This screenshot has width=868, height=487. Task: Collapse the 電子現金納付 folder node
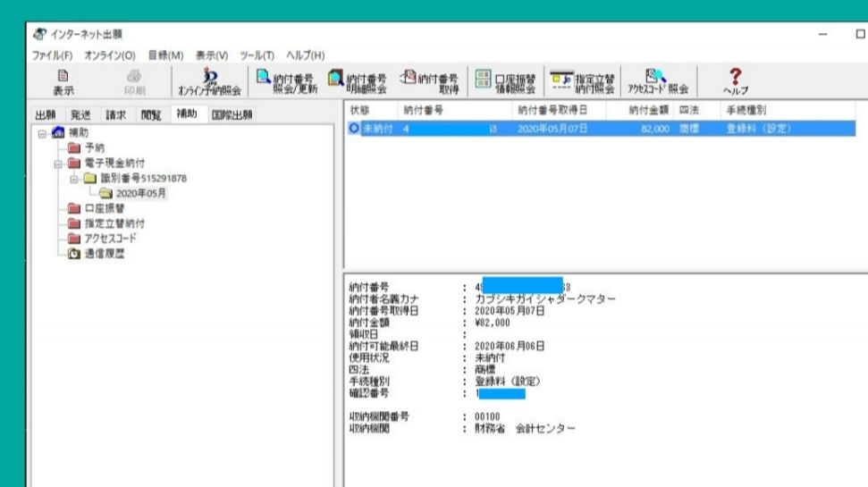click(x=57, y=164)
